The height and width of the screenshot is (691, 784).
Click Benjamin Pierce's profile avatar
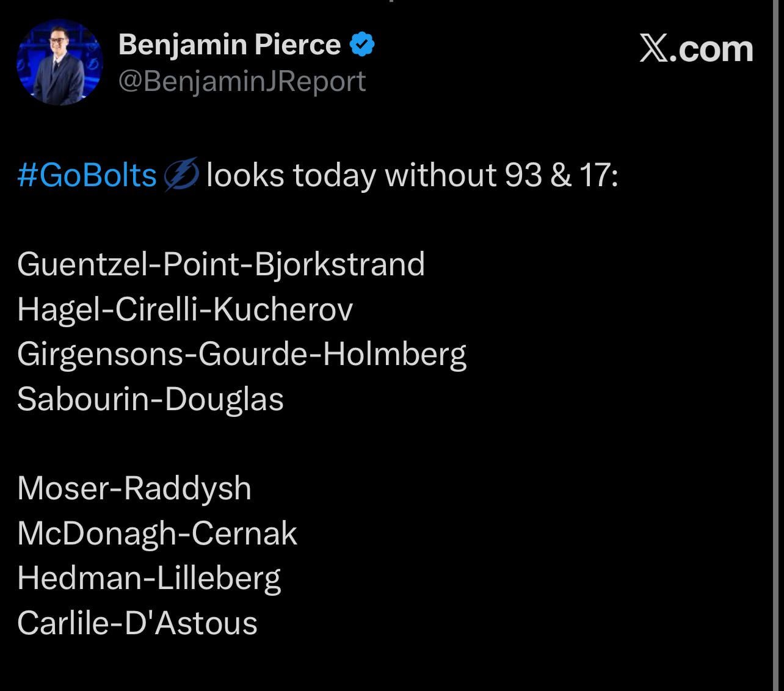coord(60,62)
